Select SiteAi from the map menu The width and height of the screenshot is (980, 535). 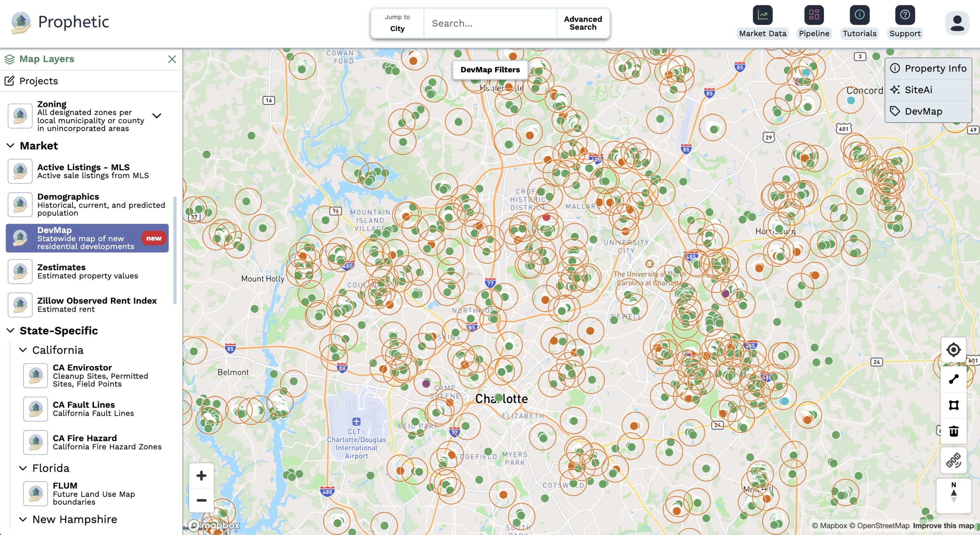(918, 90)
